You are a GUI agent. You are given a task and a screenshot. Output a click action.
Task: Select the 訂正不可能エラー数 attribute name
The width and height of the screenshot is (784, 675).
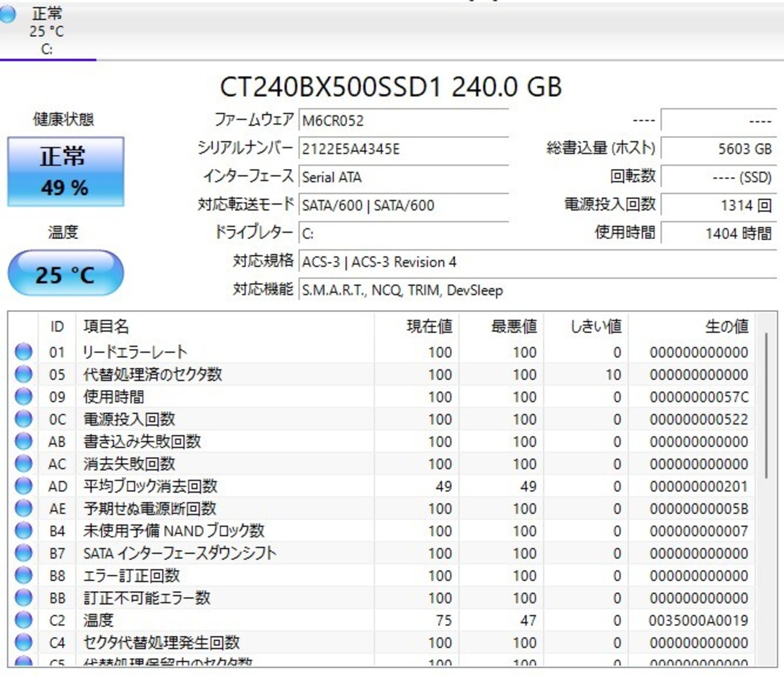pos(147,598)
